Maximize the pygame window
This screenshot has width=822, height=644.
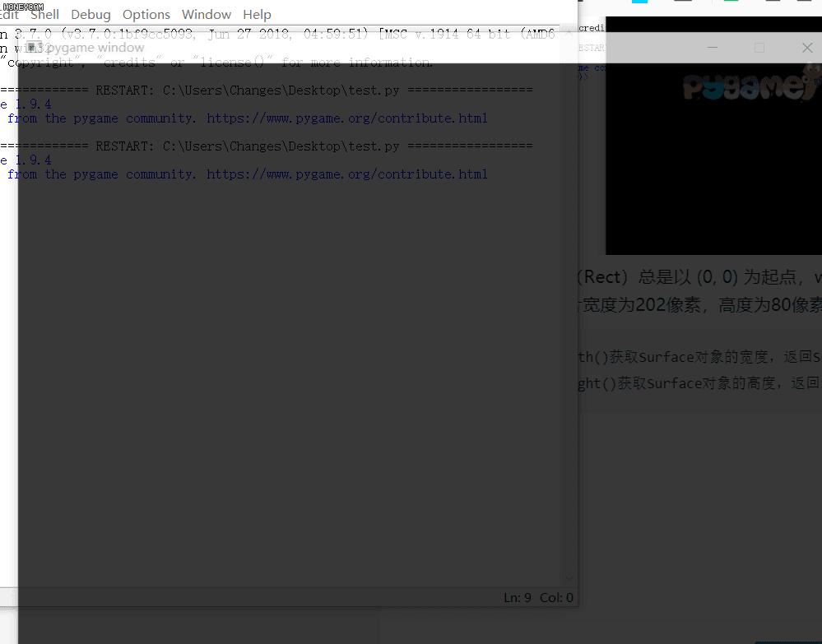point(759,48)
